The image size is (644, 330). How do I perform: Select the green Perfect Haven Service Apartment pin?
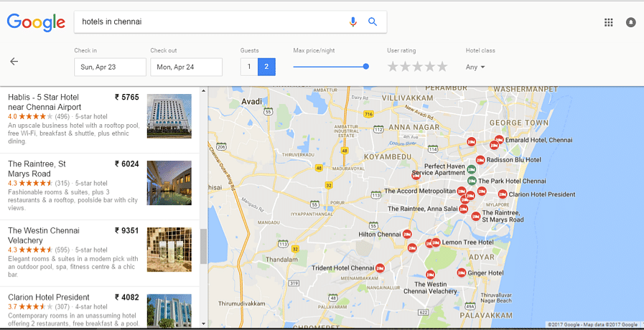pyautogui.click(x=472, y=169)
